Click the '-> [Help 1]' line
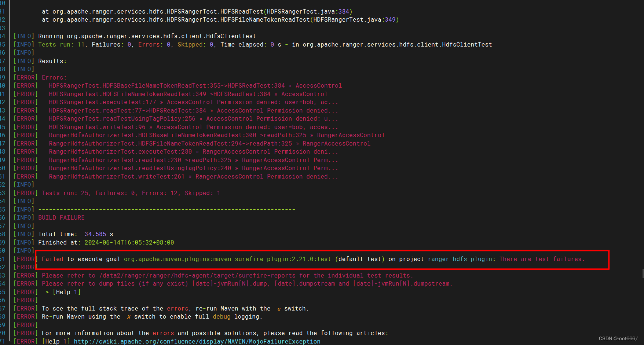This screenshot has width=644, height=345. 61,292
